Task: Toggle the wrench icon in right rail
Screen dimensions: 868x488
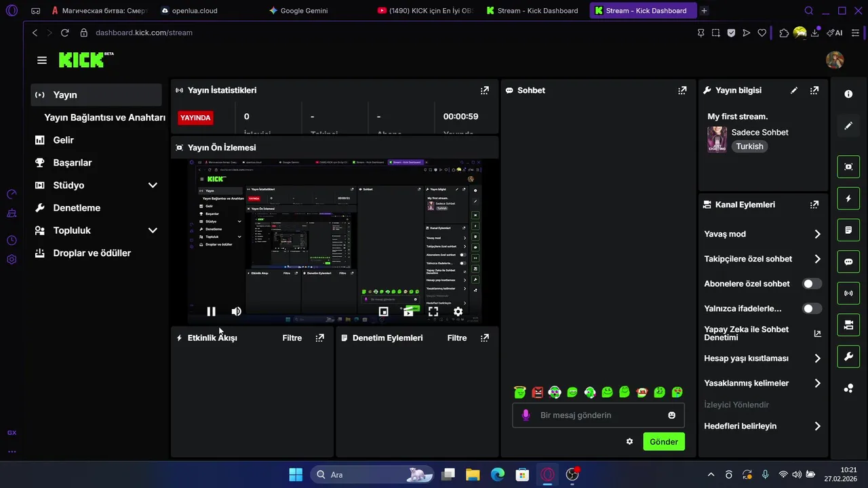Action: (848, 357)
